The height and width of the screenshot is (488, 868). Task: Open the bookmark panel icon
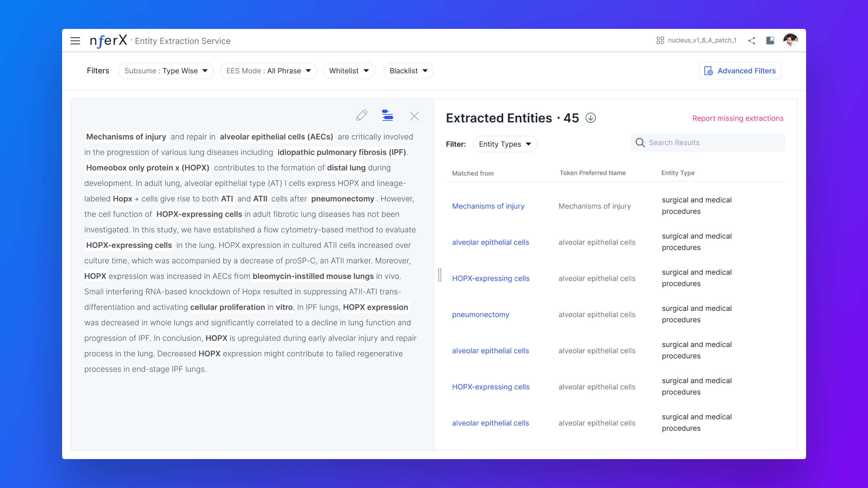click(770, 41)
